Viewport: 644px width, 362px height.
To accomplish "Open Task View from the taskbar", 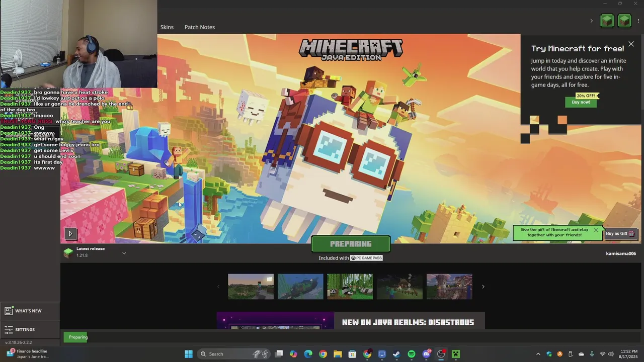I will coord(279,354).
